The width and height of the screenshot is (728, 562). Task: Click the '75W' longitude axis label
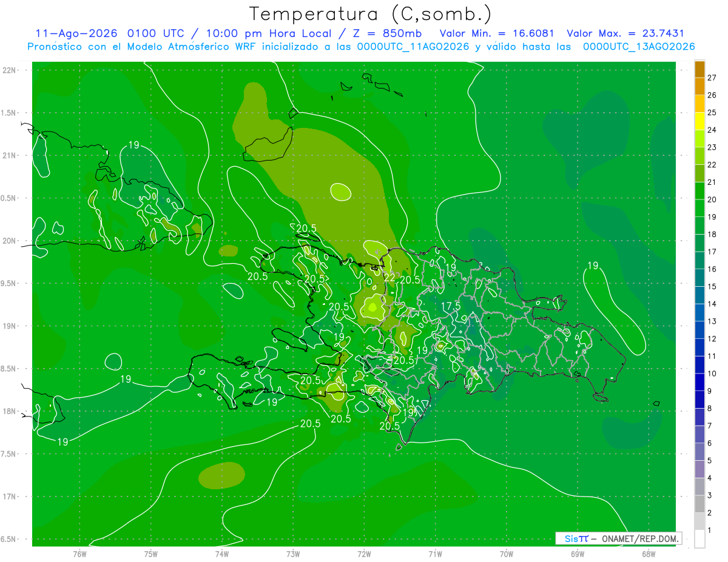click(151, 554)
